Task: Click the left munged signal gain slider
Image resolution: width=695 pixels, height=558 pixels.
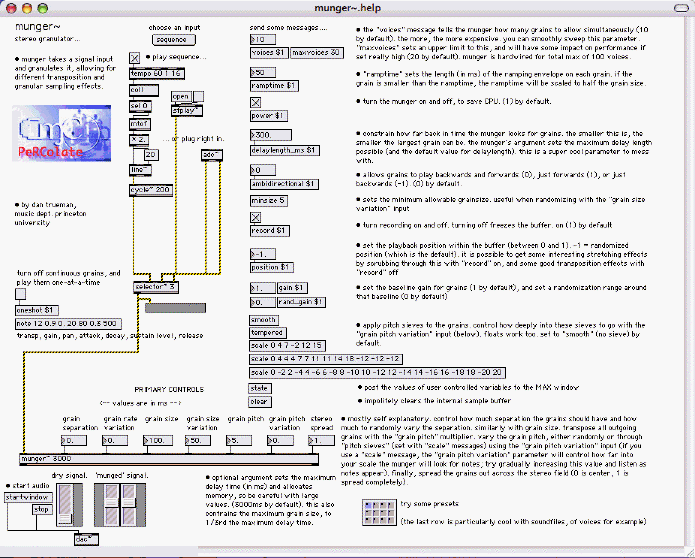Action: (111, 505)
